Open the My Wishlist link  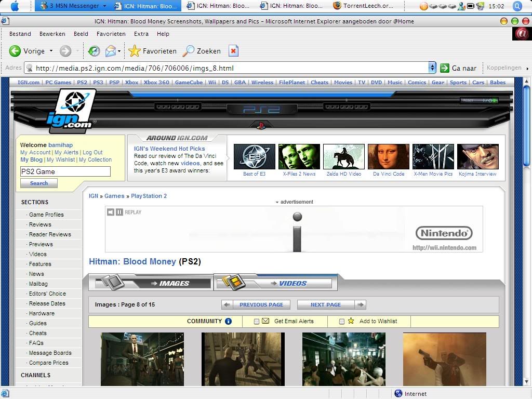pos(61,159)
